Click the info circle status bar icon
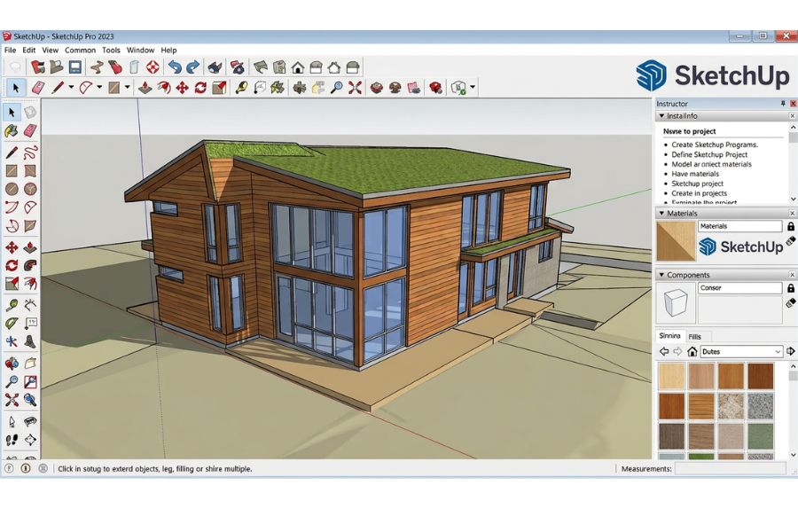This screenshot has width=798, height=532. pos(26,468)
